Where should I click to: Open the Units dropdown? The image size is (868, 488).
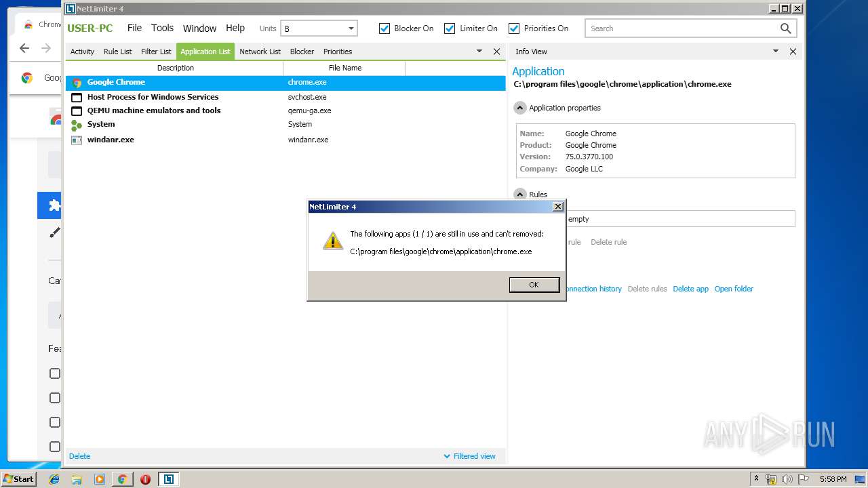point(319,28)
